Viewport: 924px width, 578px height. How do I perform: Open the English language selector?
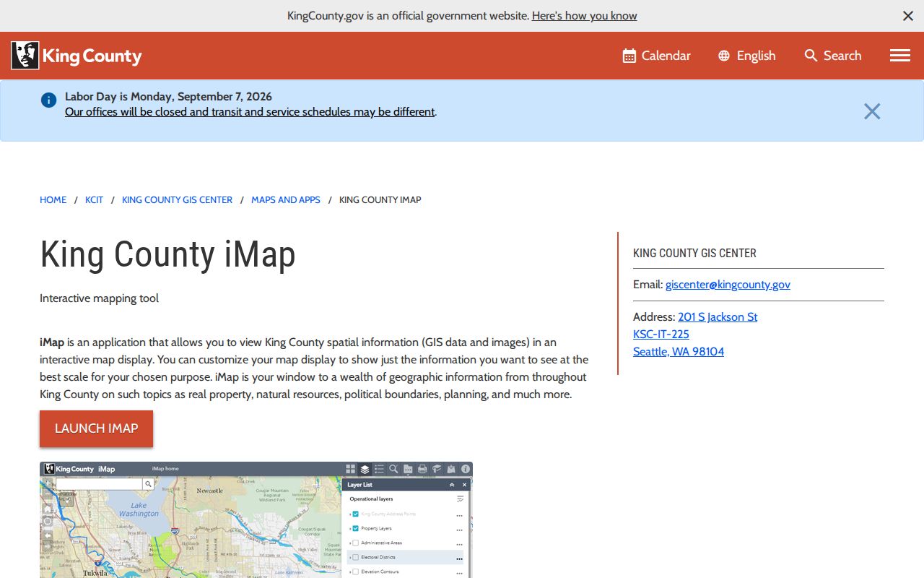click(x=747, y=56)
